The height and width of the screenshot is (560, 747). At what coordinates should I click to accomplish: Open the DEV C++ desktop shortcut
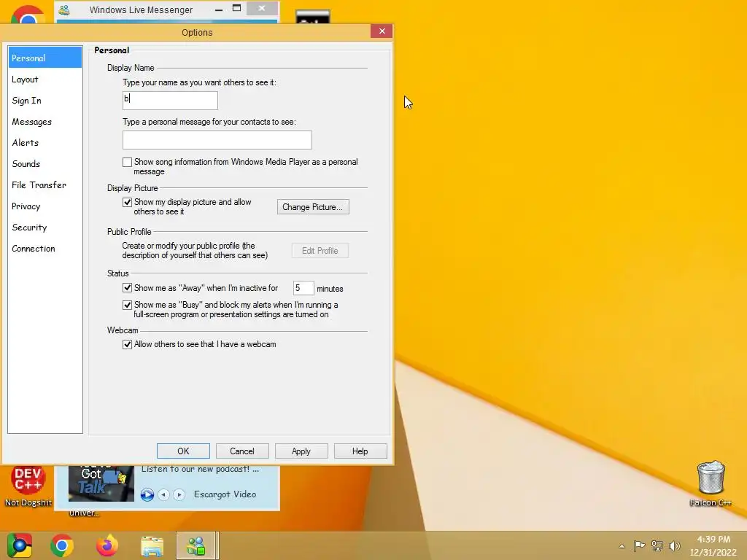[x=28, y=486]
